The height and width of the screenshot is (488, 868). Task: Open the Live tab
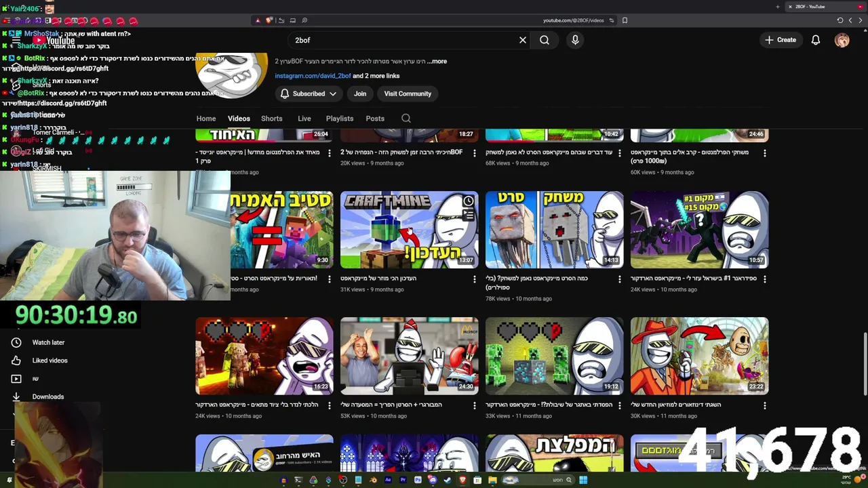304,119
